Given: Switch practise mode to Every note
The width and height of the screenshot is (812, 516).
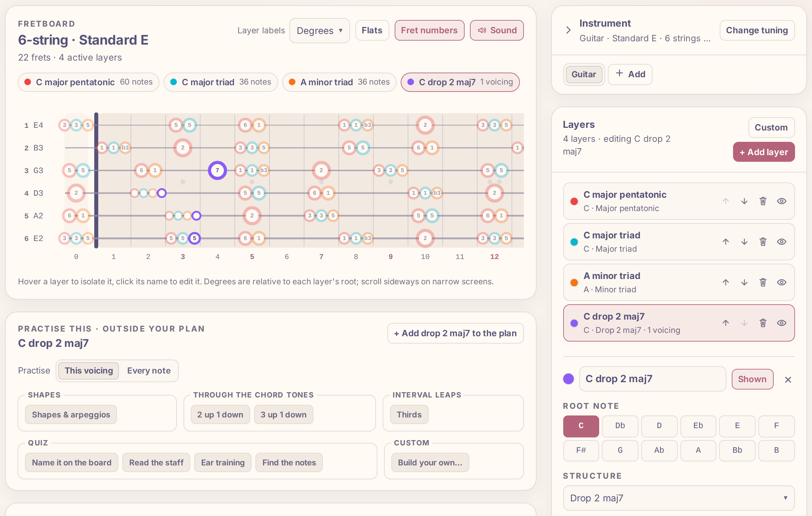Looking at the screenshot, I should 149,371.
